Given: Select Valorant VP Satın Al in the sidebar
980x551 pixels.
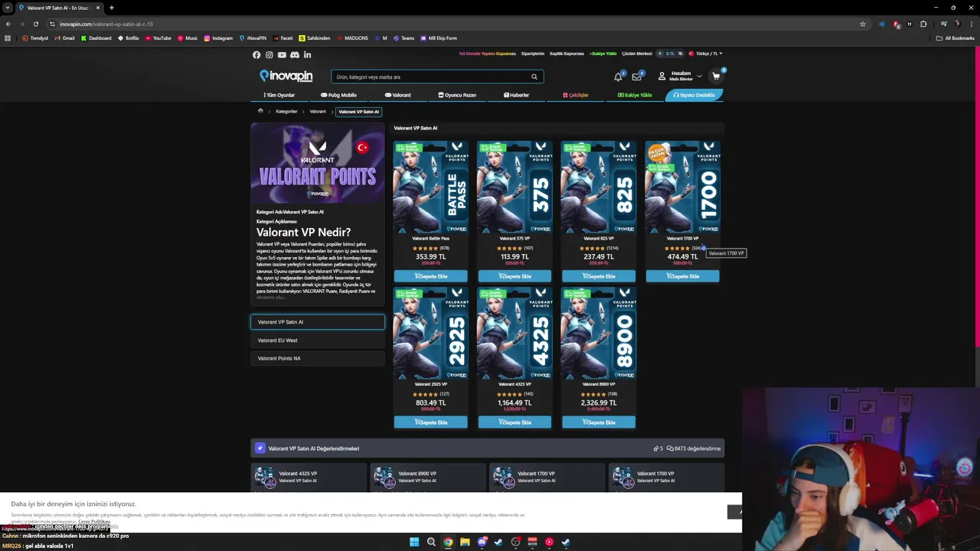Looking at the screenshot, I should [318, 322].
